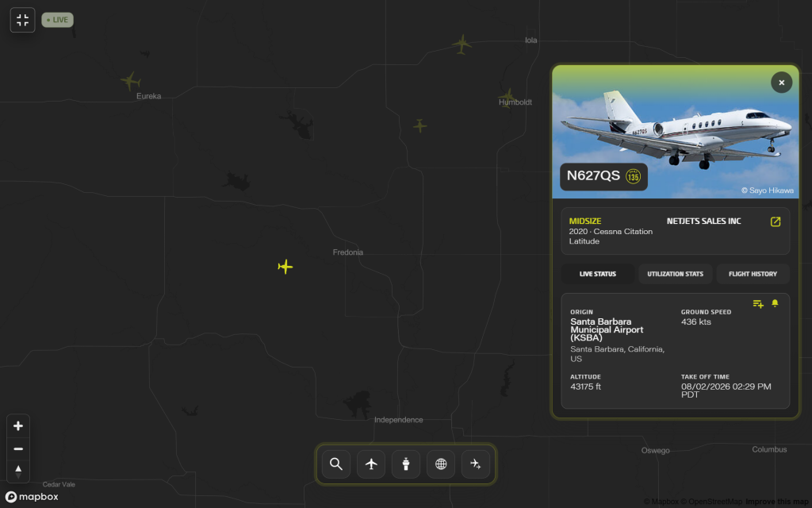
Task: Click the Part 135 badge
Action: coord(633,176)
